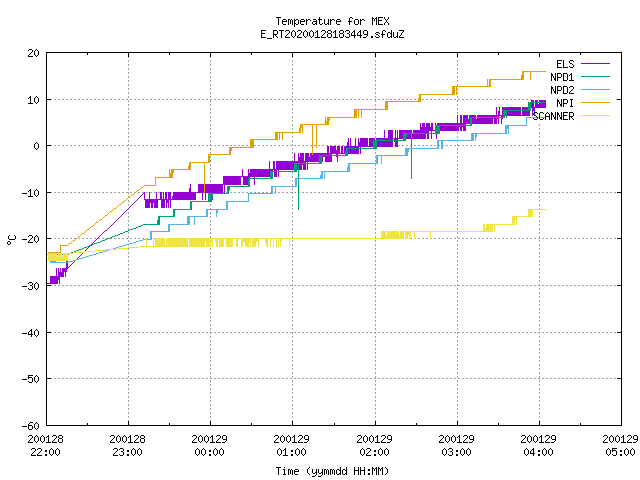Viewport: 640px width, 480px height.
Task: Click the y-axis tick label 10
Action: [x=33, y=100]
